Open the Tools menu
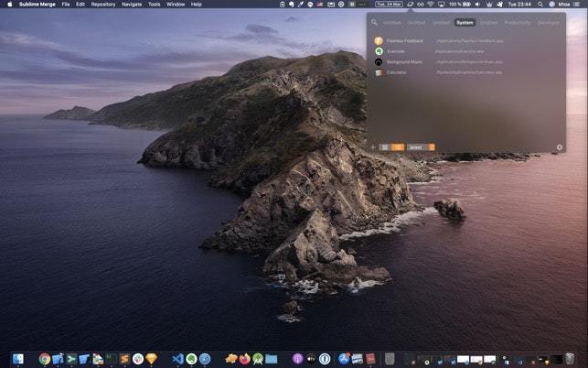Image resolution: width=588 pixels, height=368 pixels. coord(155,5)
